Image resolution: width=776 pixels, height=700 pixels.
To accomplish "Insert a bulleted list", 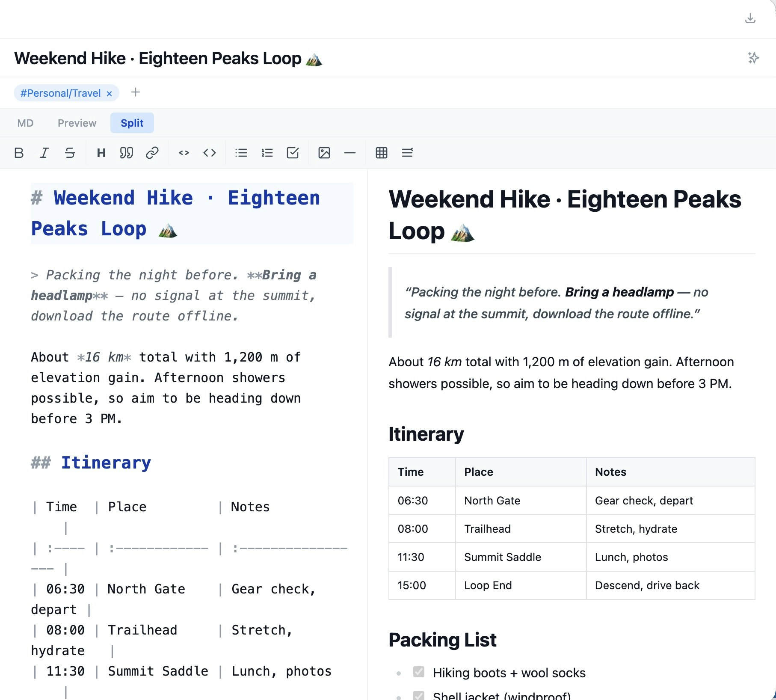I will click(241, 153).
